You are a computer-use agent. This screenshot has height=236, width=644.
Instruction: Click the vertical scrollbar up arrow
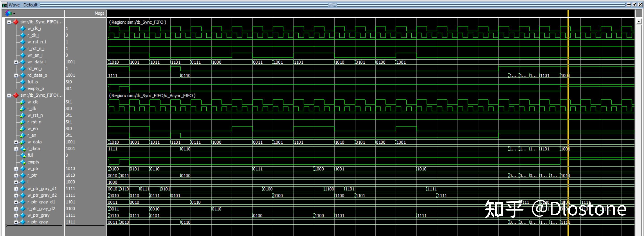[638, 22]
